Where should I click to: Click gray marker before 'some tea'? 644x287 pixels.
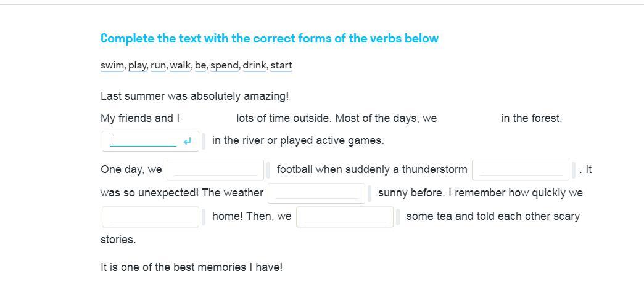point(398,216)
